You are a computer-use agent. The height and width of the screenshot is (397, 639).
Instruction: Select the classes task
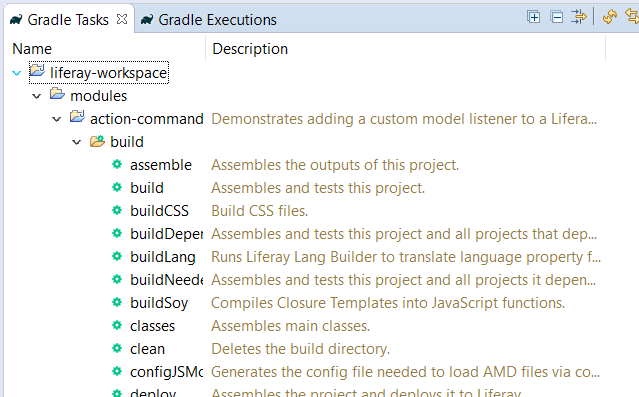pyautogui.click(x=152, y=326)
